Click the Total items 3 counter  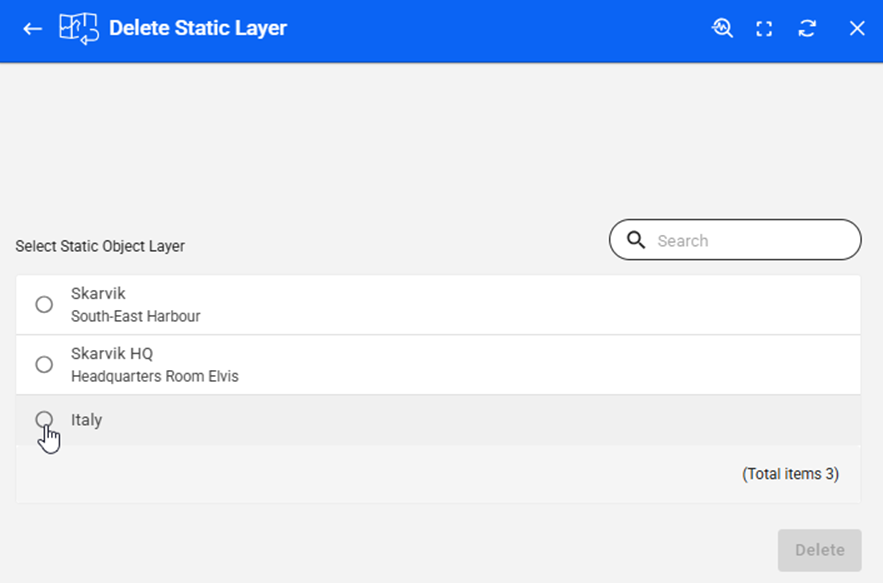pyautogui.click(x=789, y=474)
